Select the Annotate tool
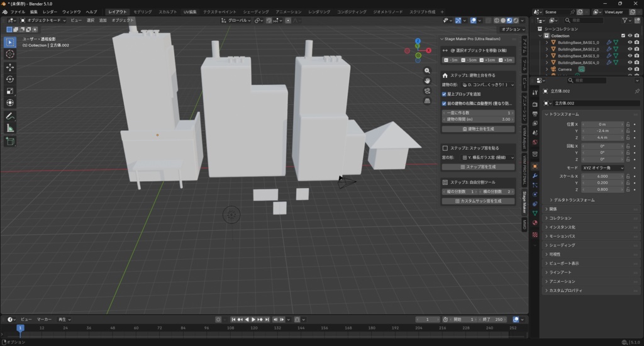 pyautogui.click(x=10, y=117)
